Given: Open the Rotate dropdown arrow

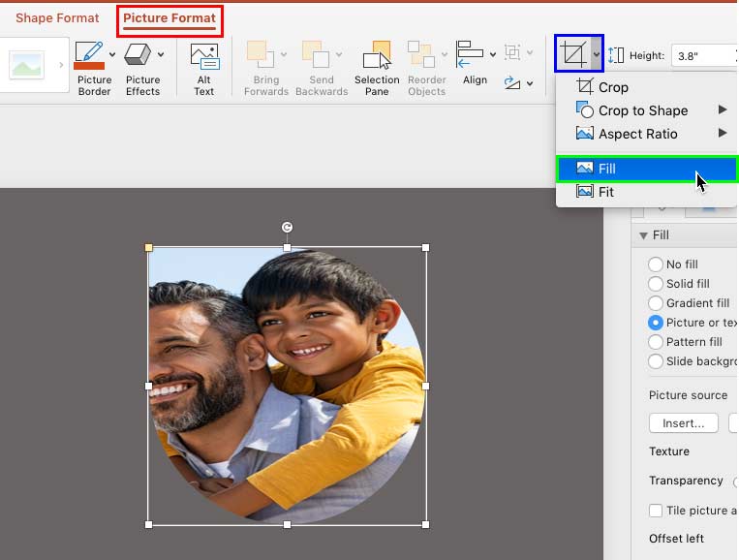Looking at the screenshot, I should click(x=530, y=83).
